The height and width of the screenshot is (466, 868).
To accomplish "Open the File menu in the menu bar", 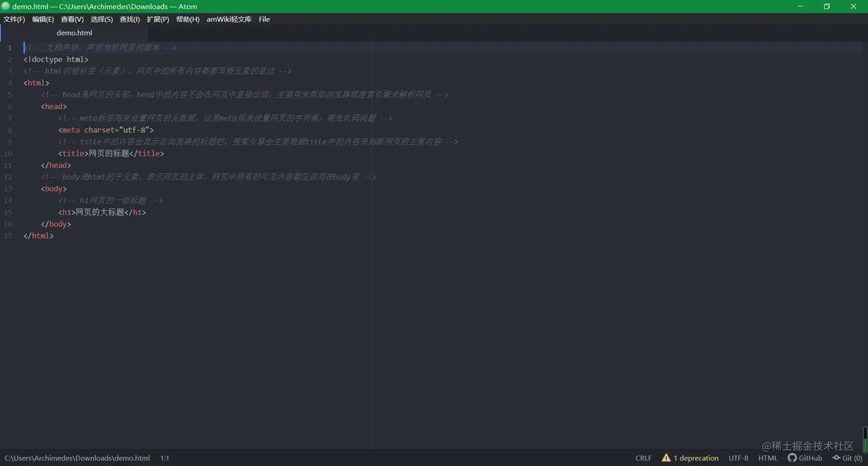I will click(x=264, y=20).
